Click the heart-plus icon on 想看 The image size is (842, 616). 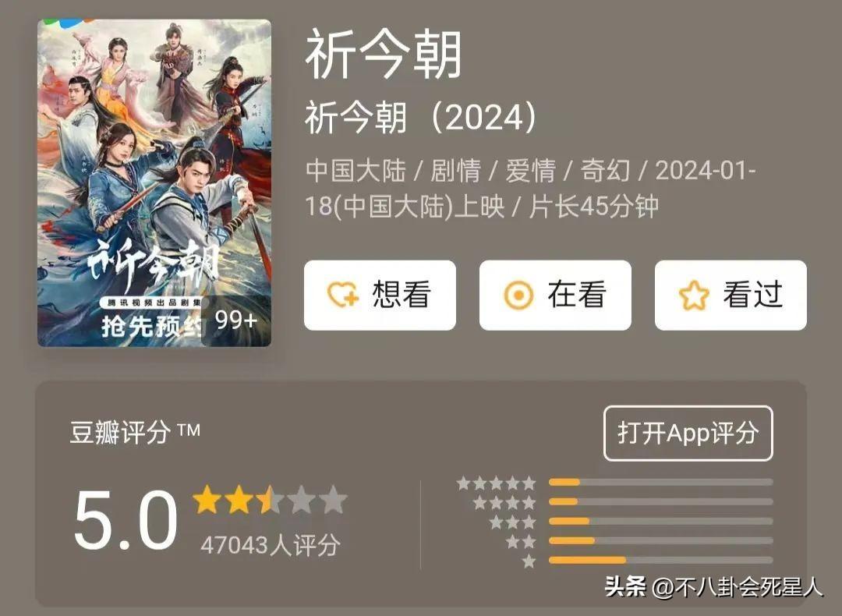click(342, 294)
